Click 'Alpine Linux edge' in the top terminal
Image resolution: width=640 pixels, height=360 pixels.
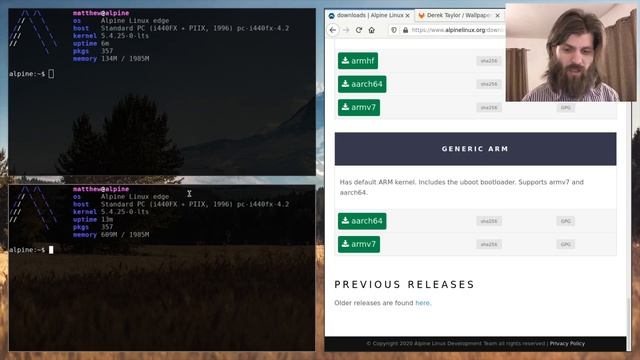pos(135,20)
